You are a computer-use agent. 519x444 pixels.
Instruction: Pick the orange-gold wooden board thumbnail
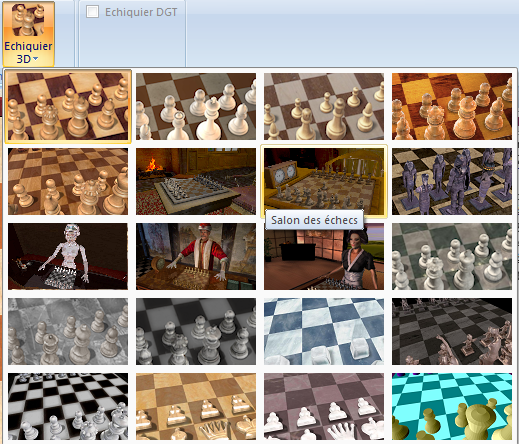click(452, 106)
